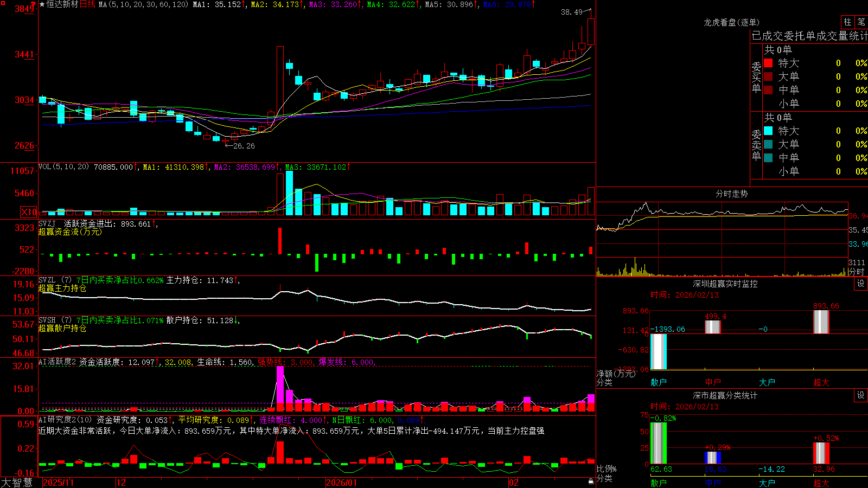Click the tall magenta AI活跃度 spike bar
This screenshot has height=488, width=868.
[280, 388]
